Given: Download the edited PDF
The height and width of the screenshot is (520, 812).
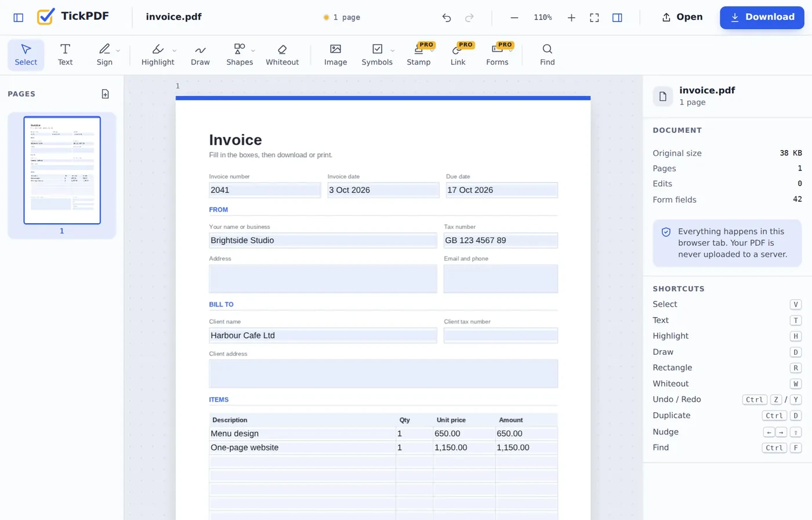Looking at the screenshot, I should pyautogui.click(x=762, y=17).
